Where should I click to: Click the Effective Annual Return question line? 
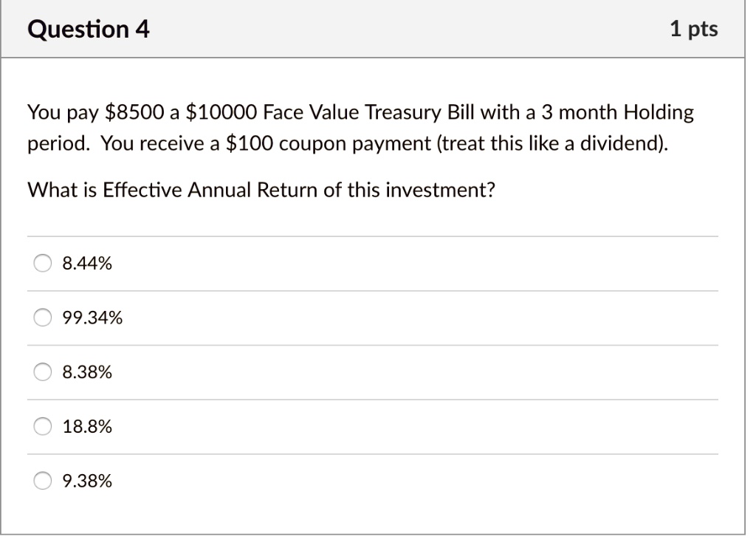tap(261, 190)
